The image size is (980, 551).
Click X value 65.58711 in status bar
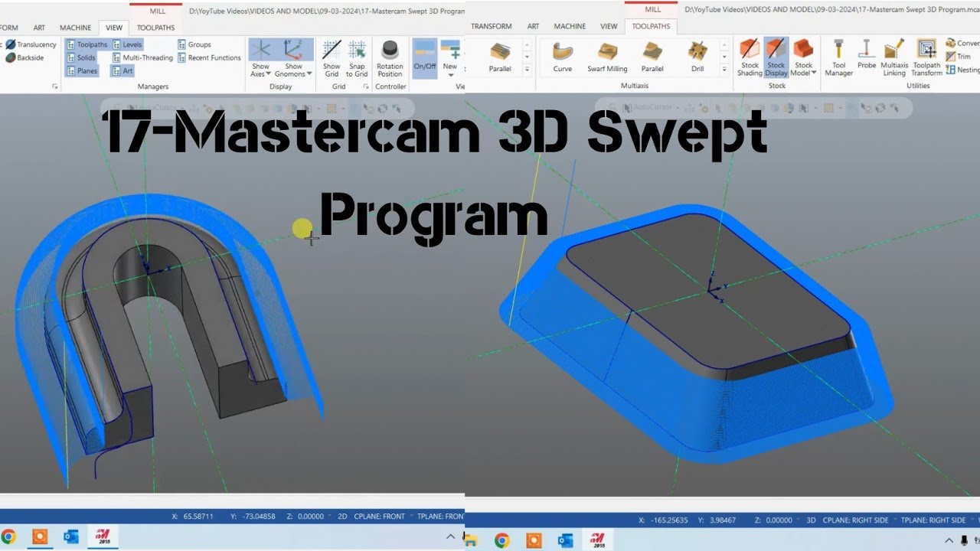point(198,517)
